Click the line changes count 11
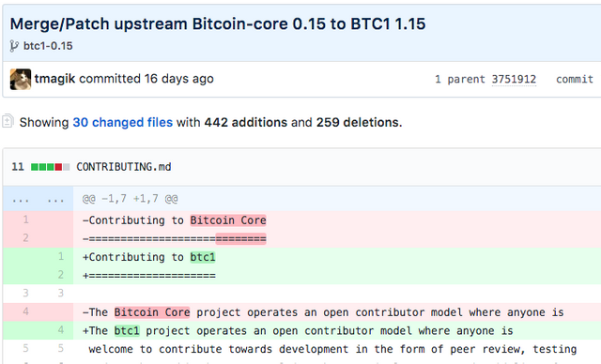Image resolution: width=601 pixels, height=364 pixels. pyautogui.click(x=18, y=167)
